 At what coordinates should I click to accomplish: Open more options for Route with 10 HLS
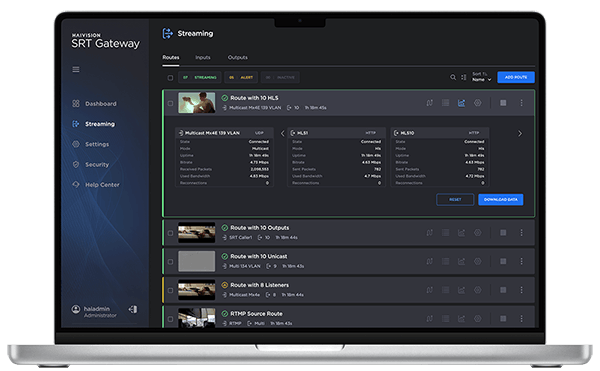(x=521, y=103)
